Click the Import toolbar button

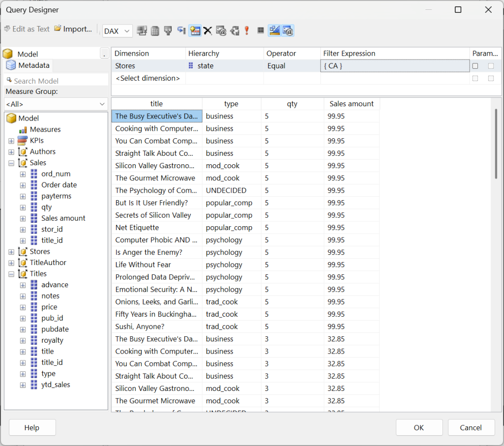click(x=73, y=29)
